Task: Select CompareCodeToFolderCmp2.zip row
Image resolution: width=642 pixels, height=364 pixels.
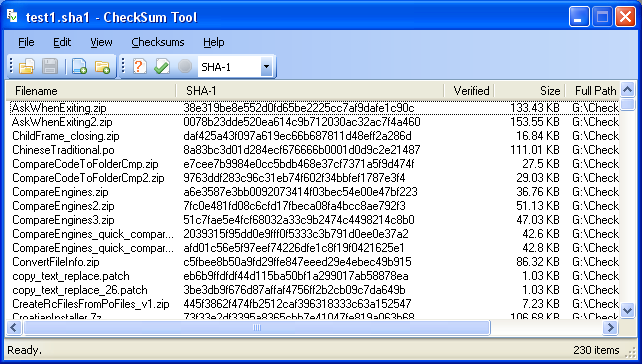Action: 314,178
